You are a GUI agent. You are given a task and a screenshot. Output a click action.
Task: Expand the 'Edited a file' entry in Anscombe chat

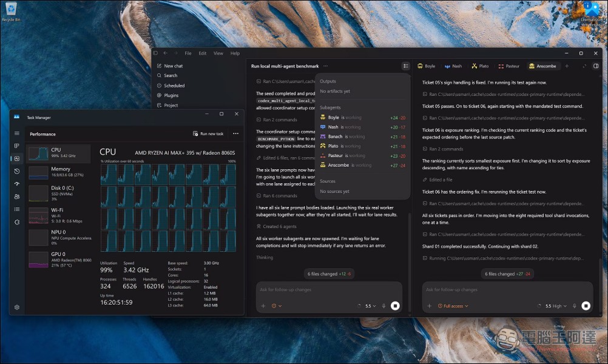pyautogui.click(x=437, y=180)
